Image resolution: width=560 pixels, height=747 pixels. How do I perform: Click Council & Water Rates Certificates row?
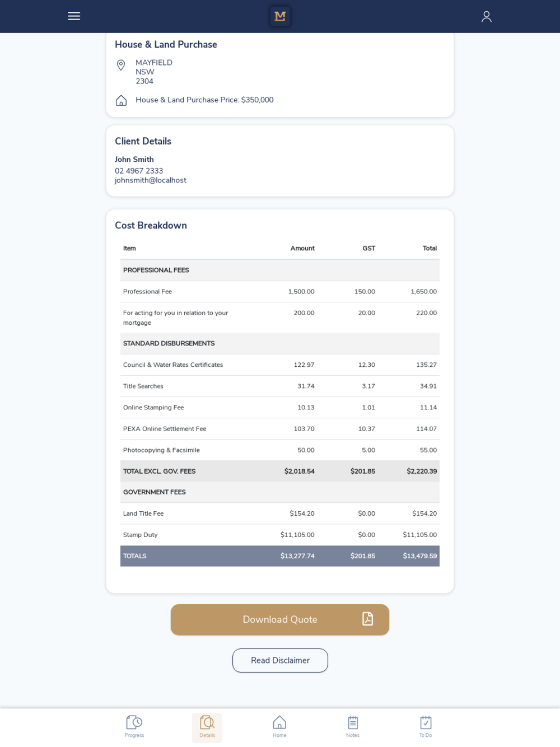[x=280, y=365]
